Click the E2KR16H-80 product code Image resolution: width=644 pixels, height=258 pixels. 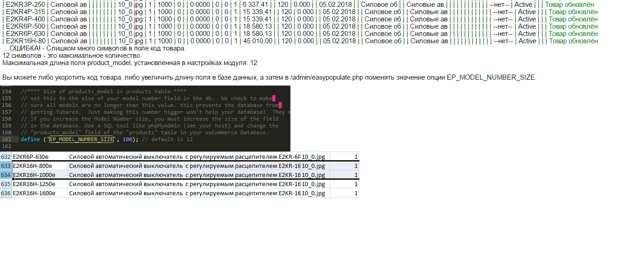[26, 41]
